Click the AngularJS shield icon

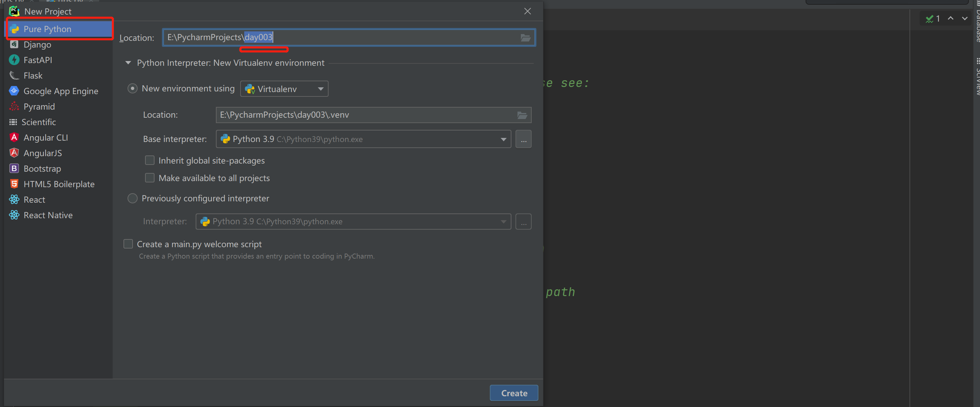[14, 153]
